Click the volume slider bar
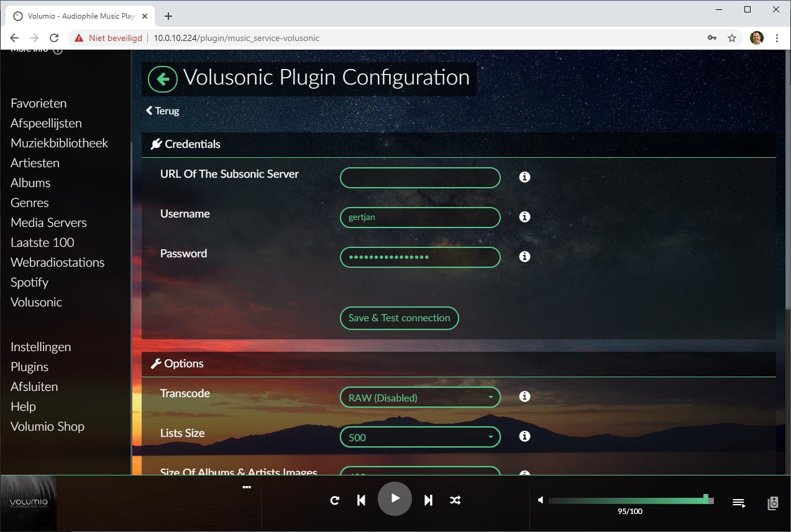Viewport: 791px width, 532px height. 631,500
